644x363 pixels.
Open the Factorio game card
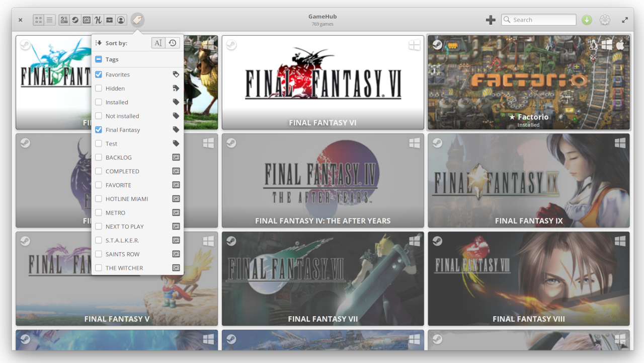(529, 83)
